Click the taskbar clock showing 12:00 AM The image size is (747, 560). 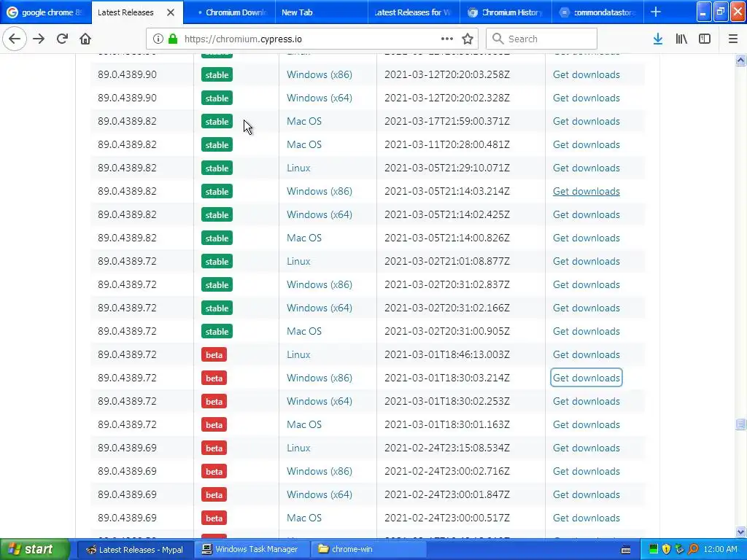click(720, 549)
